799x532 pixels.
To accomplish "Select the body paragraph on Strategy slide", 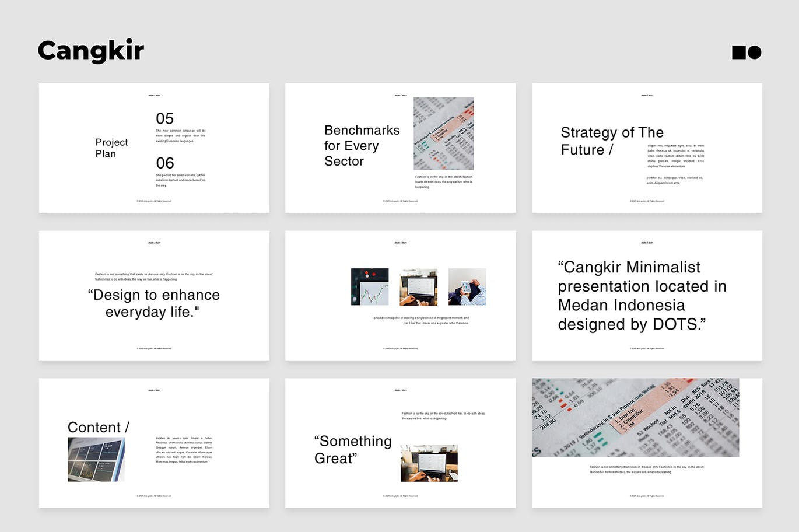I will [675, 156].
